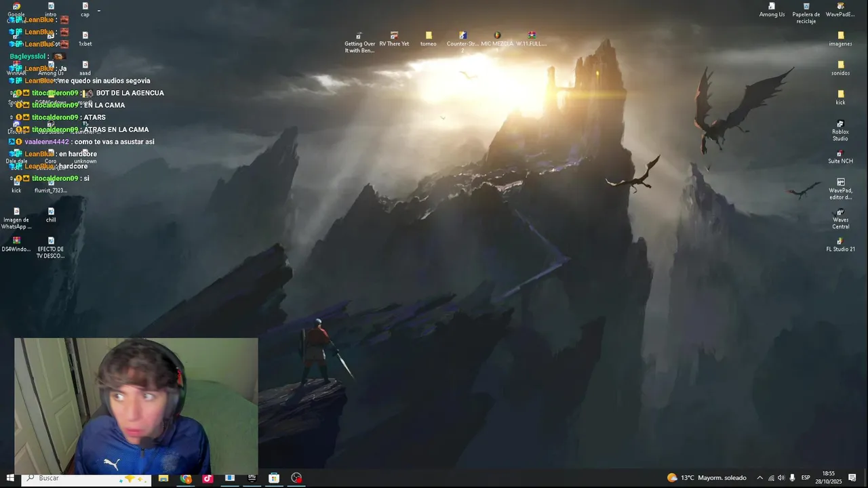Open the TikTok taskbar app
Image resolution: width=868 pixels, height=488 pixels.
click(208, 478)
